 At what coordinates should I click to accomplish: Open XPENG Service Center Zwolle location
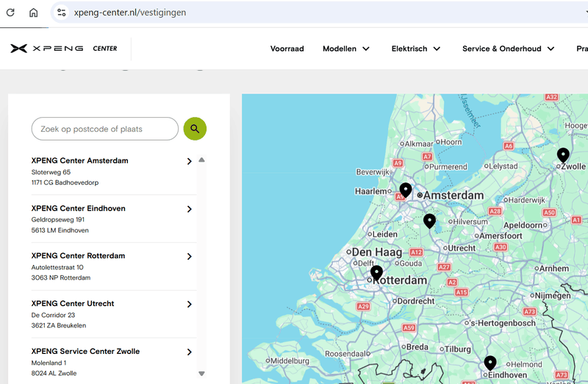(85, 352)
